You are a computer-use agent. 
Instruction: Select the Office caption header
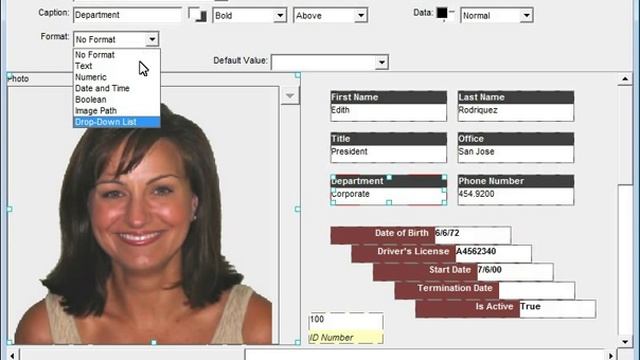click(516, 139)
